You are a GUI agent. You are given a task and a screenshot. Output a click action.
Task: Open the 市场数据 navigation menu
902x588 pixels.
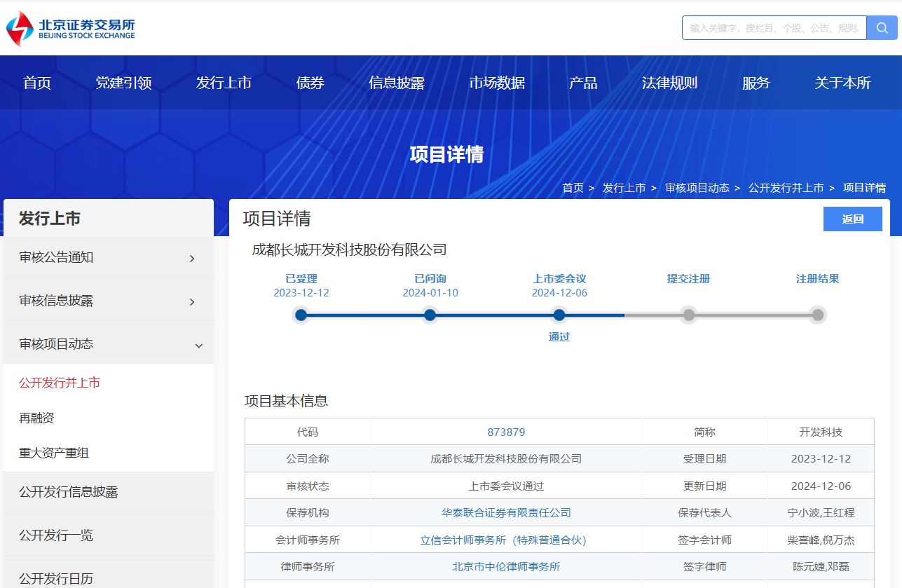click(497, 83)
